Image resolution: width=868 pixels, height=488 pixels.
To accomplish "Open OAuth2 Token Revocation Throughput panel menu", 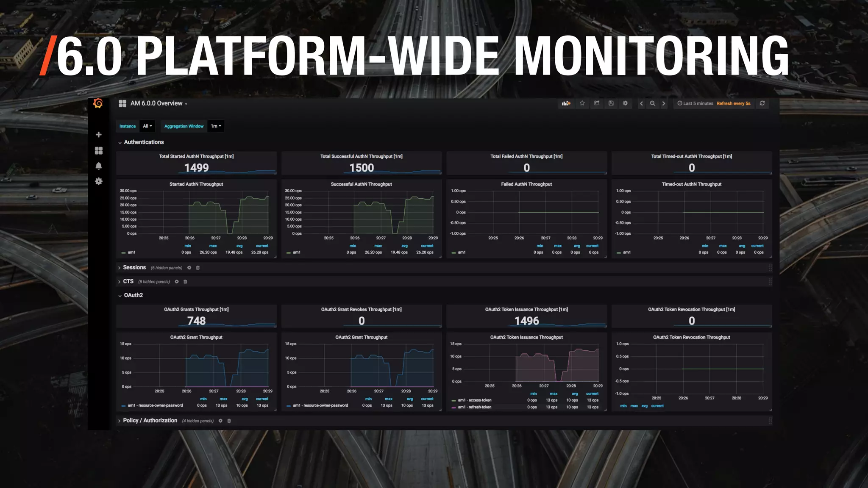I will [691, 337].
